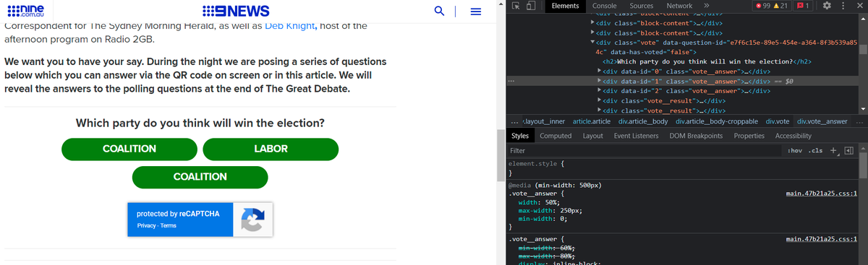Vote LABOR in the poll

[x=271, y=149]
